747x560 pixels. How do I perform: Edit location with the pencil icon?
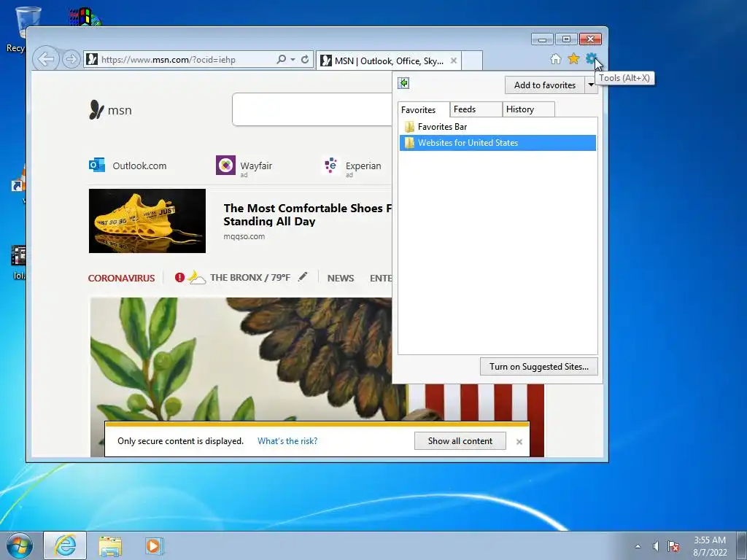tap(303, 276)
